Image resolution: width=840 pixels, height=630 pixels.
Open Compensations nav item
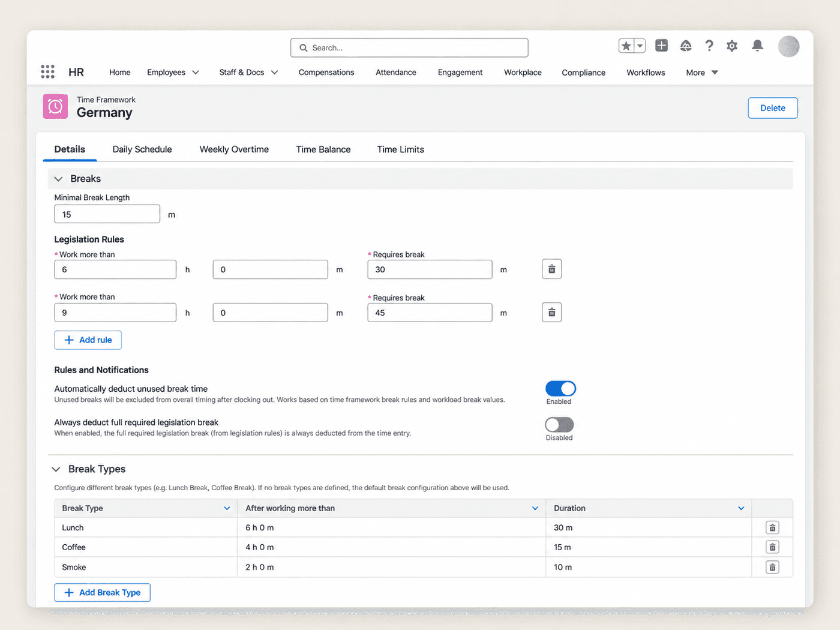(x=326, y=73)
